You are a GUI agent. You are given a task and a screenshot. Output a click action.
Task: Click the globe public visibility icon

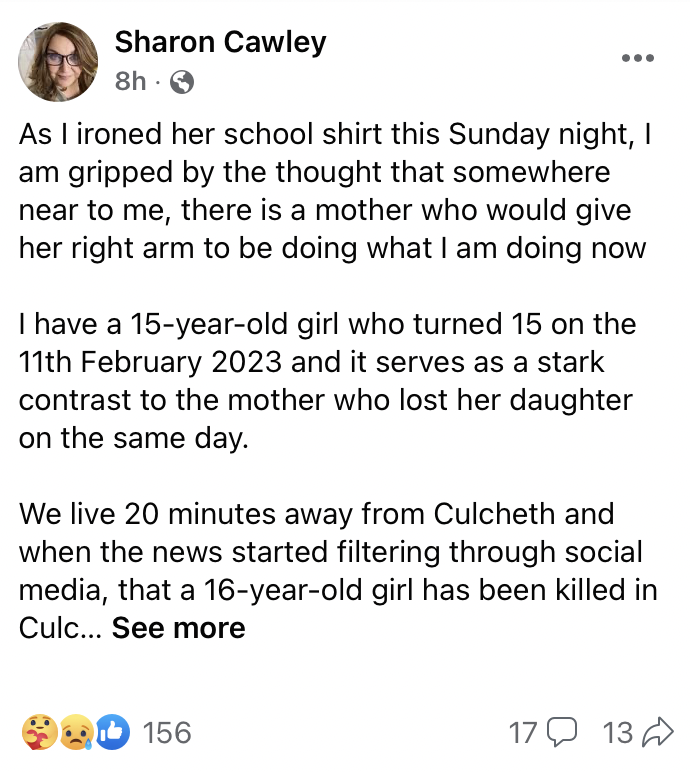pyautogui.click(x=182, y=83)
